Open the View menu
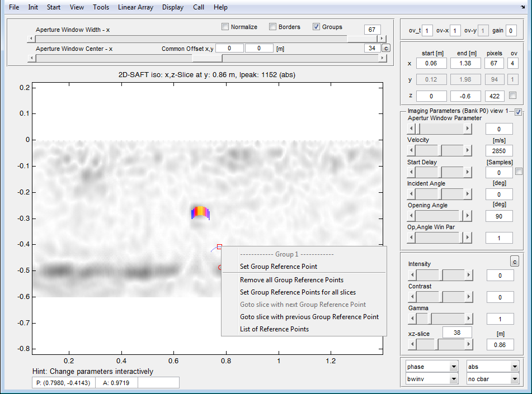Image resolution: width=532 pixels, height=394 pixels. 77,7
